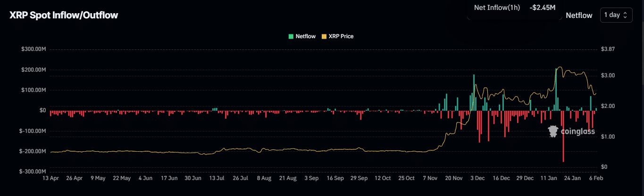Image resolution: width=644 pixels, height=196 pixels.
Task: Click the coinglass logo icon watermark
Action: pos(553,131)
